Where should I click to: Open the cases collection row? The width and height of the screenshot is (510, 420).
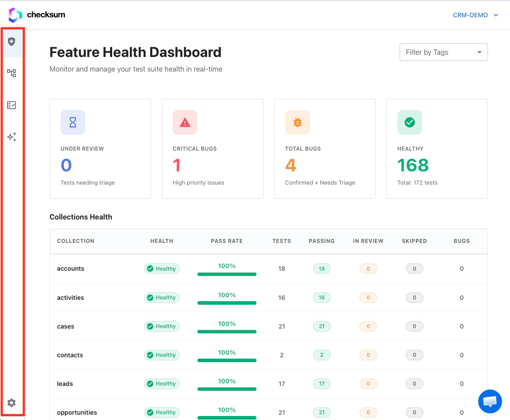coord(268,326)
